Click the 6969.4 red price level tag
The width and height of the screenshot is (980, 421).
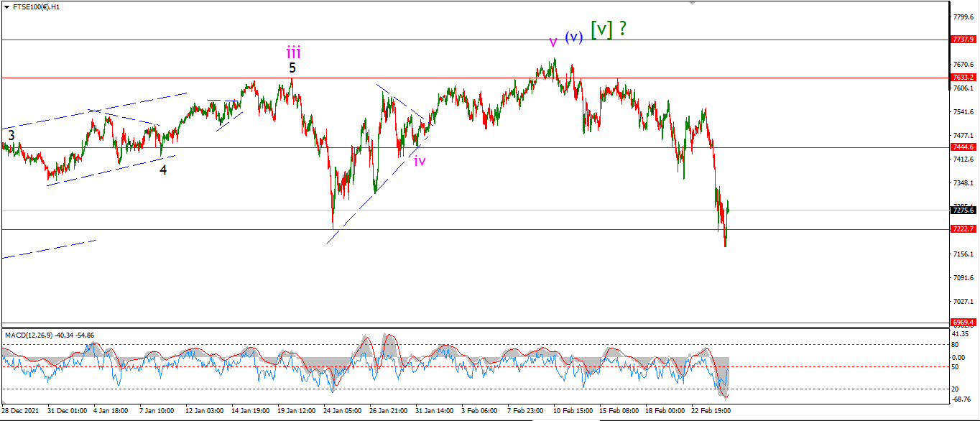click(x=962, y=323)
